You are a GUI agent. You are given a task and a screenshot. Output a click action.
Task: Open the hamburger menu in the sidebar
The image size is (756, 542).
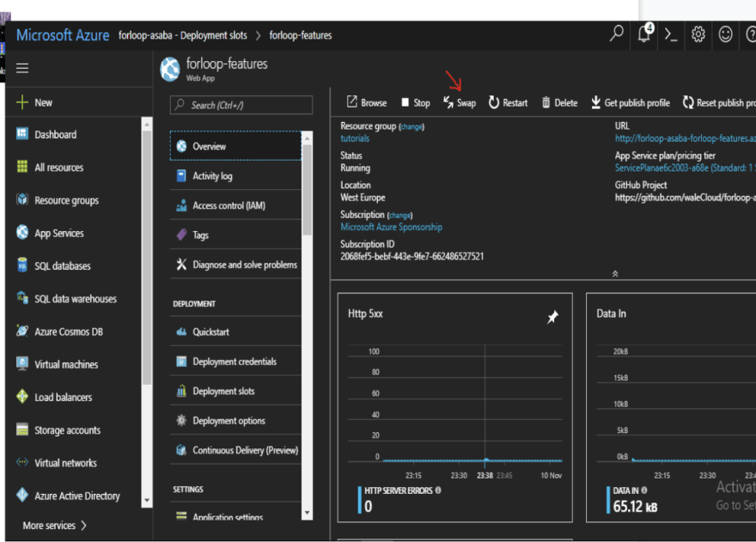pyautogui.click(x=22, y=68)
